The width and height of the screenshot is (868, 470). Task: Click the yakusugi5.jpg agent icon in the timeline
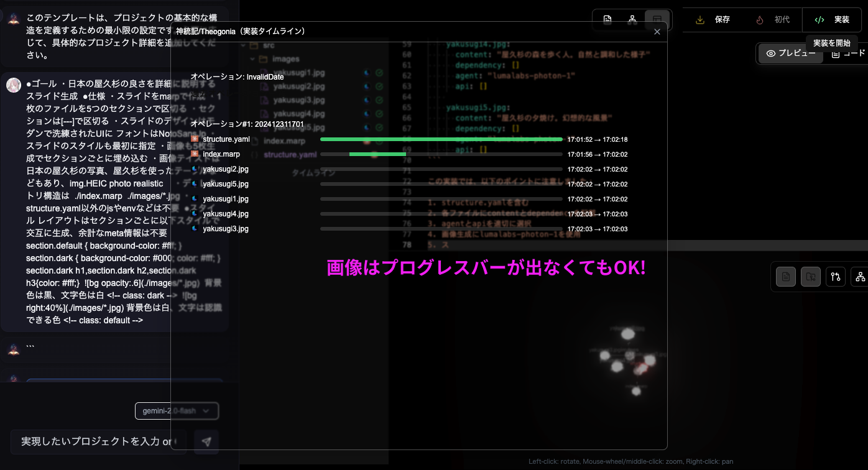[195, 184]
